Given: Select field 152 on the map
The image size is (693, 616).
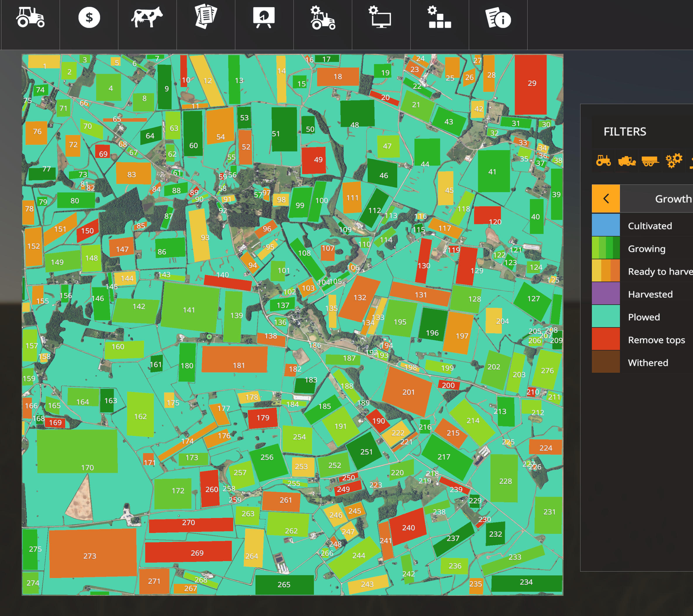Looking at the screenshot, I should [x=33, y=246].
